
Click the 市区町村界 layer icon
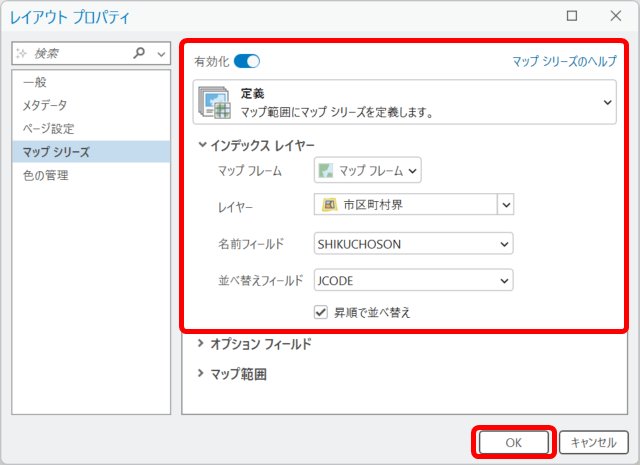pyautogui.click(x=329, y=205)
